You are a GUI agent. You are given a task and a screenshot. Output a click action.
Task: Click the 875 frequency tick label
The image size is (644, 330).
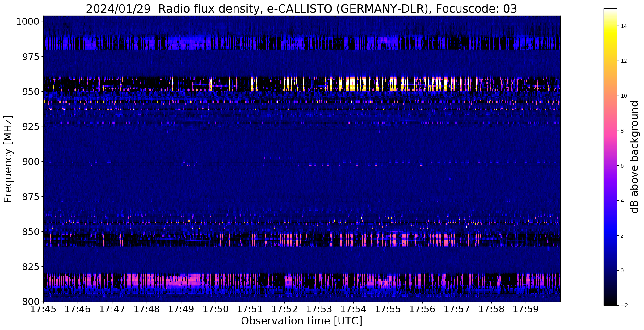pos(31,197)
